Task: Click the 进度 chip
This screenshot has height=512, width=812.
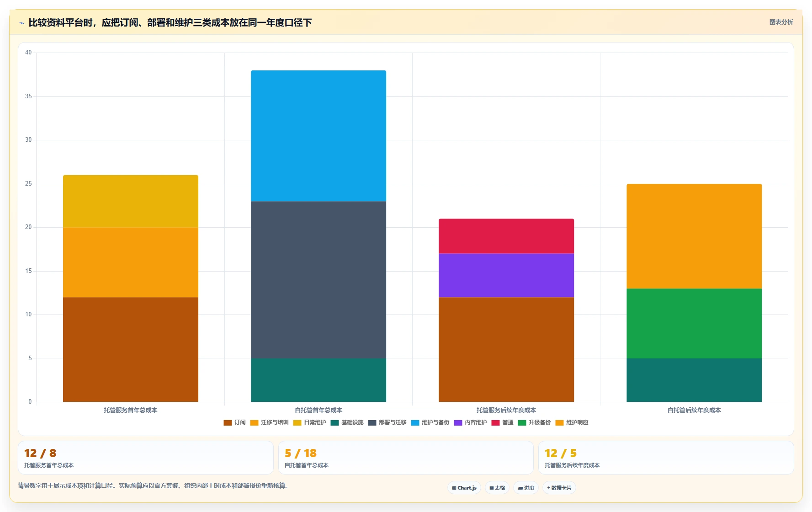Action: point(526,488)
